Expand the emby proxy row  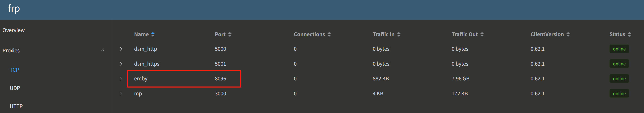pos(121,79)
